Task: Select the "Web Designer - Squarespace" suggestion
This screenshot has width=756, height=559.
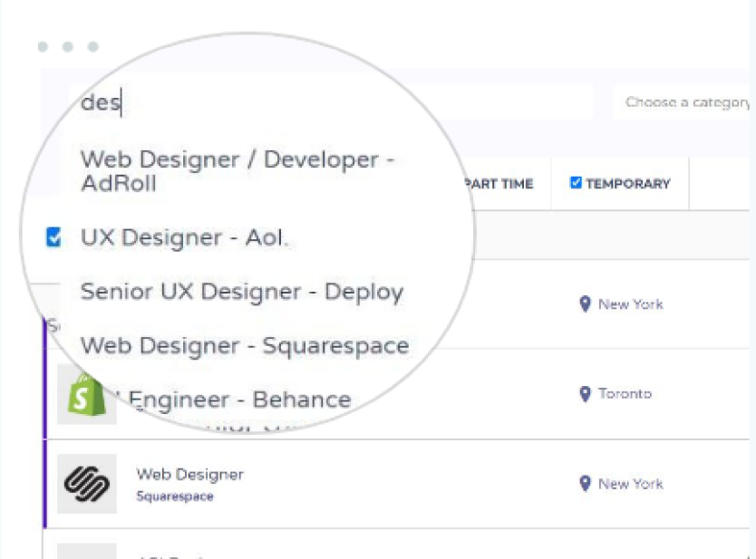Action: pyautogui.click(x=245, y=346)
